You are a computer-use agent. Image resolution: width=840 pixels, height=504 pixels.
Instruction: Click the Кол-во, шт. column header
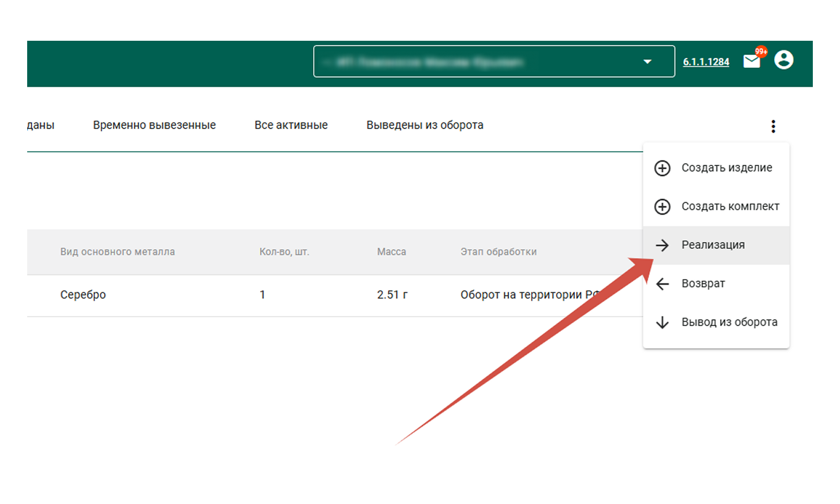pos(284,252)
